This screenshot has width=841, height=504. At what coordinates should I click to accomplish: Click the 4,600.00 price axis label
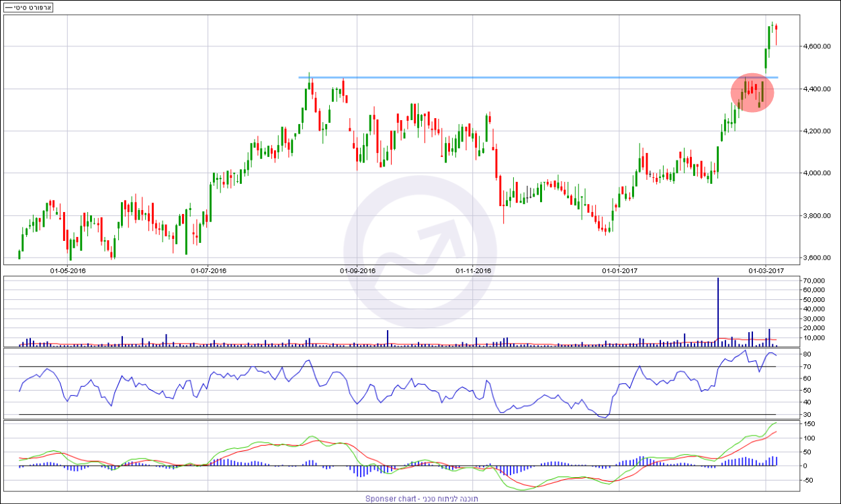click(817, 46)
